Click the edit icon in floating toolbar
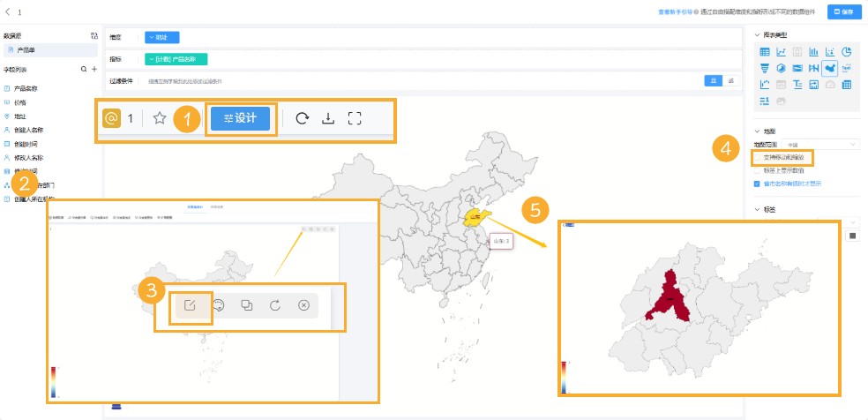The width and height of the screenshot is (868, 420). click(189, 304)
